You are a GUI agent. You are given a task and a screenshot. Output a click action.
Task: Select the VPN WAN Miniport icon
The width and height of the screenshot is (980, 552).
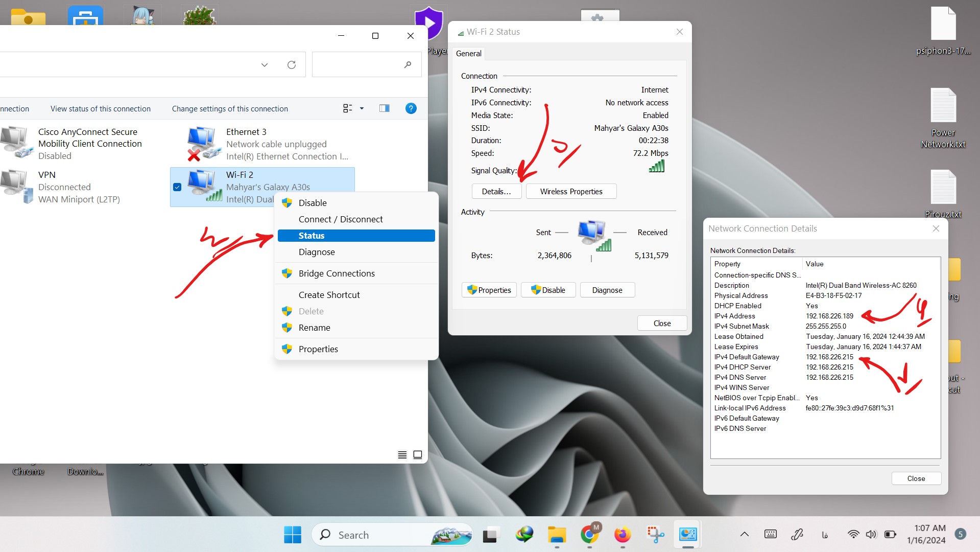tap(16, 186)
